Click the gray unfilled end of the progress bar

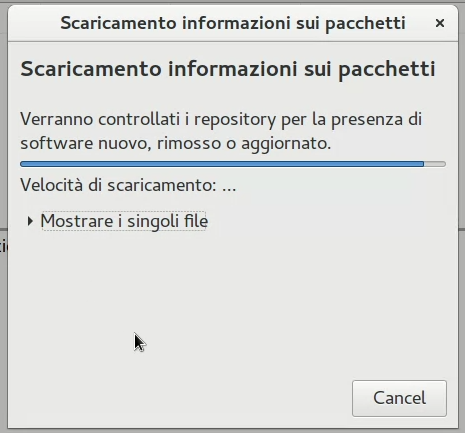pos(435,164)
